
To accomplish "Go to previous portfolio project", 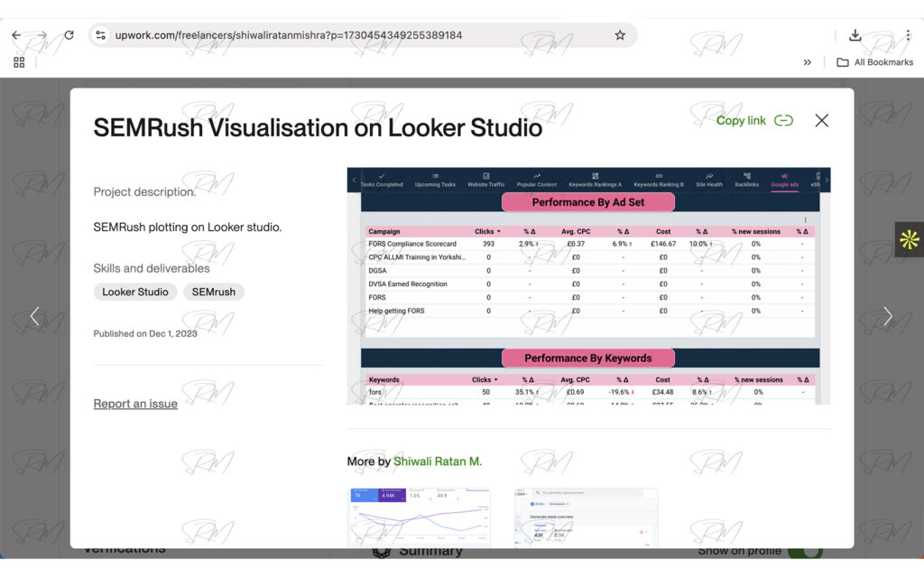I will tap(35, 316).
